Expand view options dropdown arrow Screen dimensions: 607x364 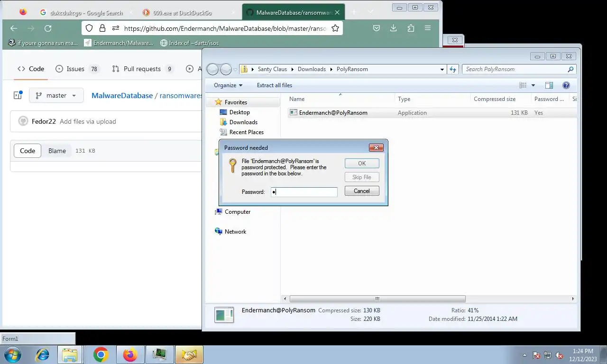533,85
